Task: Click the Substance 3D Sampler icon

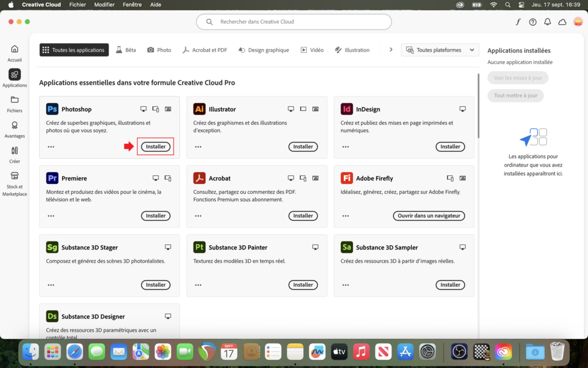Action: click(346, 247)
